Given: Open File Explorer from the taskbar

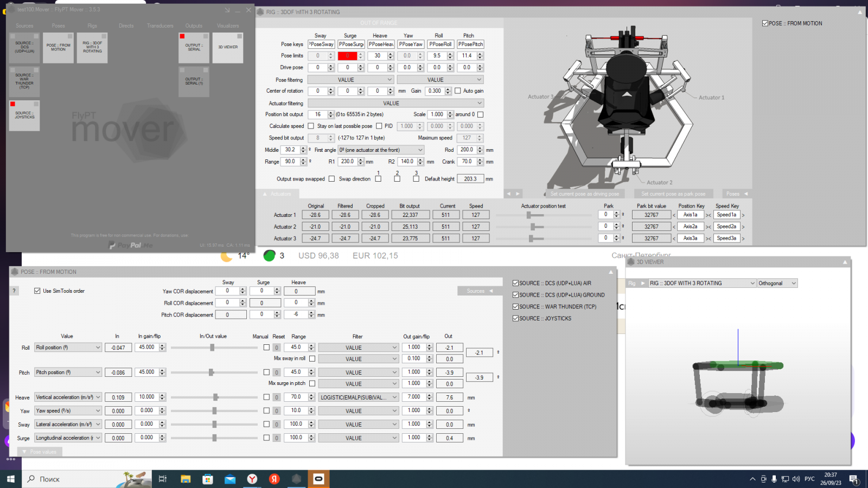Looking at the screenshot, I should tap(186, 479).
